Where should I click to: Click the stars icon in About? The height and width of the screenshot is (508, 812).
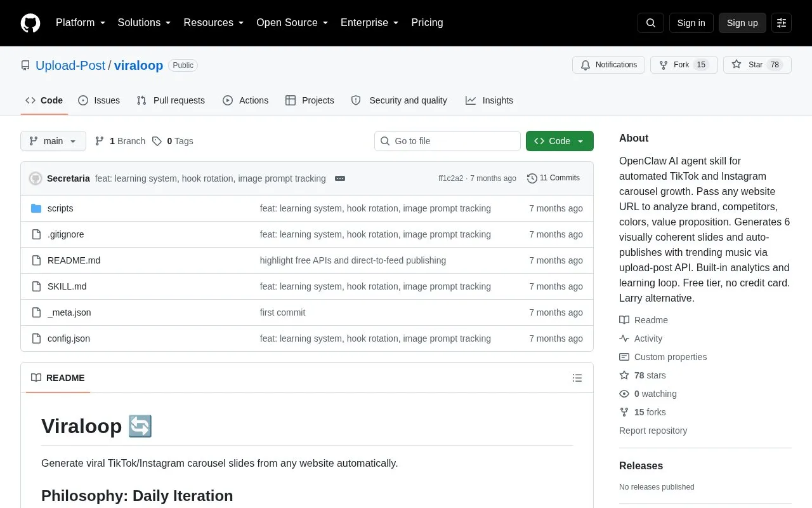[624, 375]
